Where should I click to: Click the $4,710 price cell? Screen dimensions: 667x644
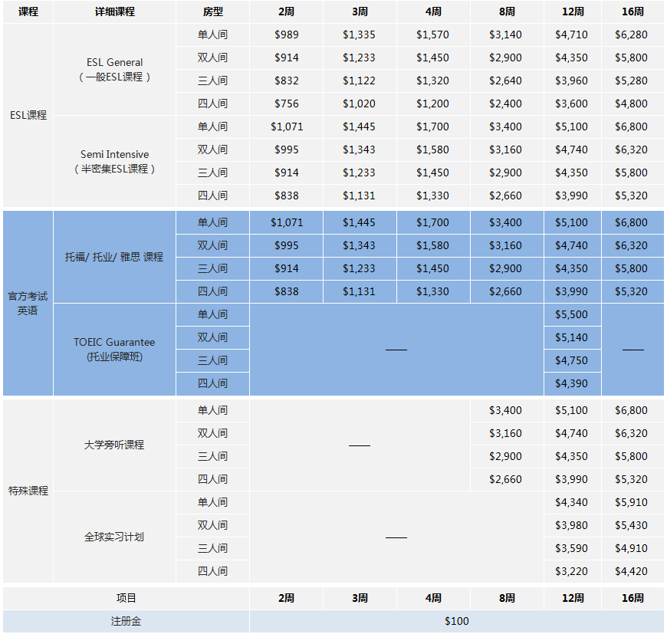tap(572, 34)
